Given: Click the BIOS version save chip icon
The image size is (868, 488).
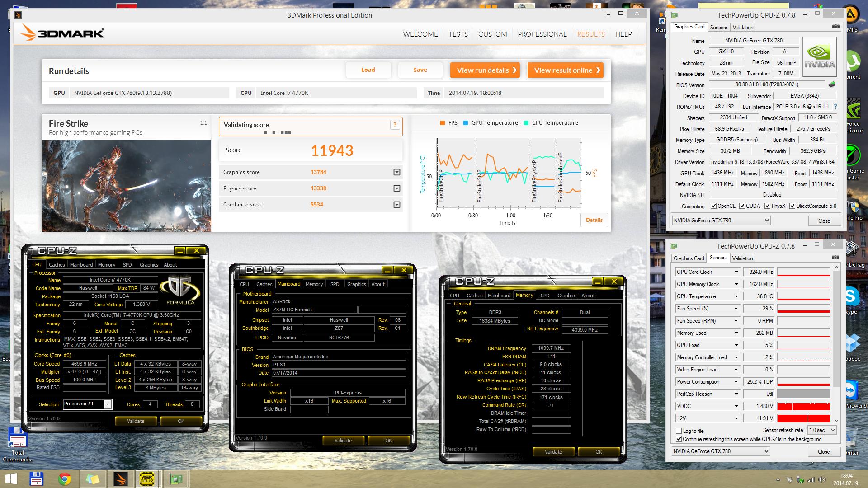Looking at the screenshot, I should [x=831, y=84].
